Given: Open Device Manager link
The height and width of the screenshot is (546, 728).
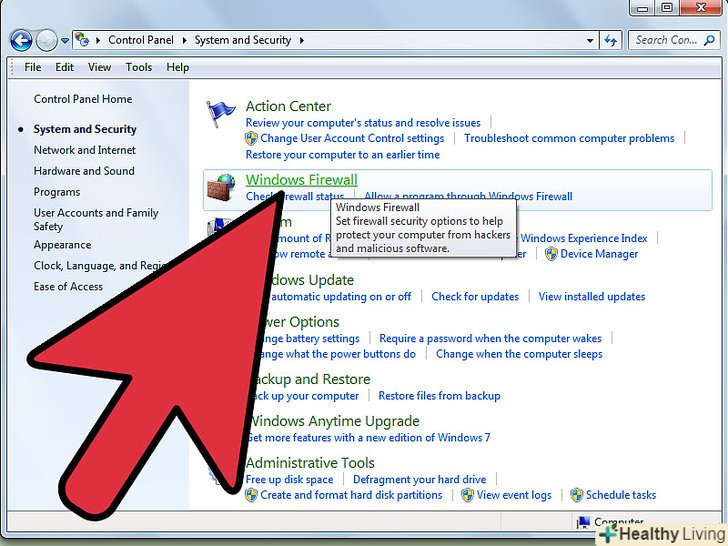Looking at the screenshot, I should (599, 254).
